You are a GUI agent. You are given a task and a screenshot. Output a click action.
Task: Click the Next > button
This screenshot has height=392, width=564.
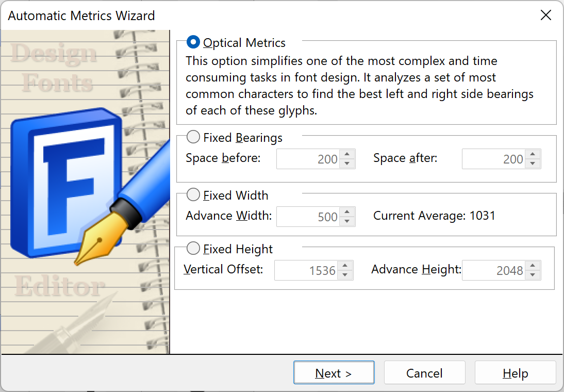click(334, 372)
